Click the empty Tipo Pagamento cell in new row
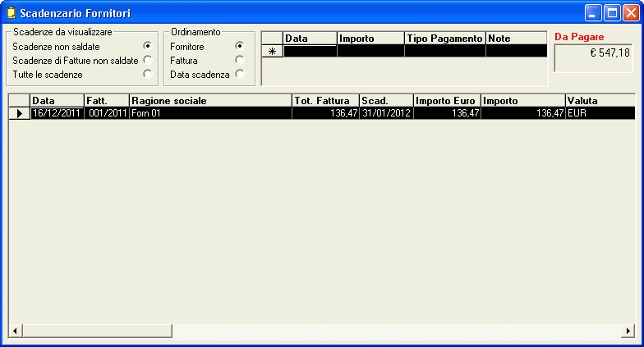 tap(445, 51)
